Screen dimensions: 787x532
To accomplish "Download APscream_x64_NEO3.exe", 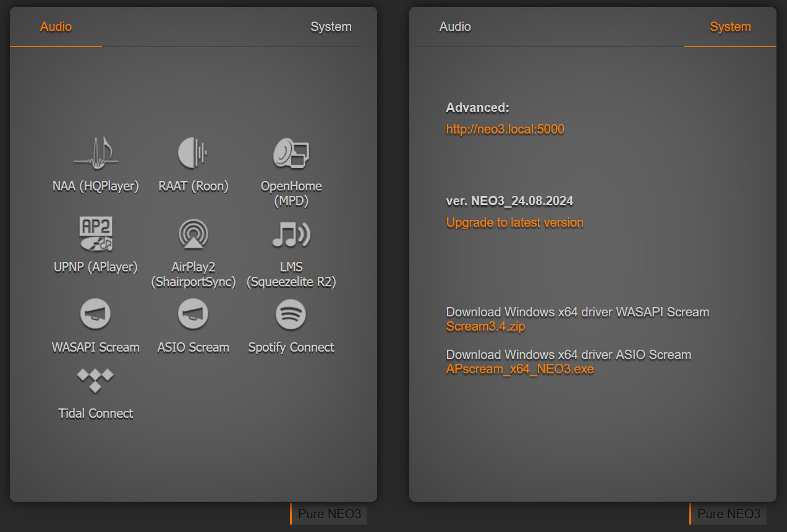I will 519,369.
